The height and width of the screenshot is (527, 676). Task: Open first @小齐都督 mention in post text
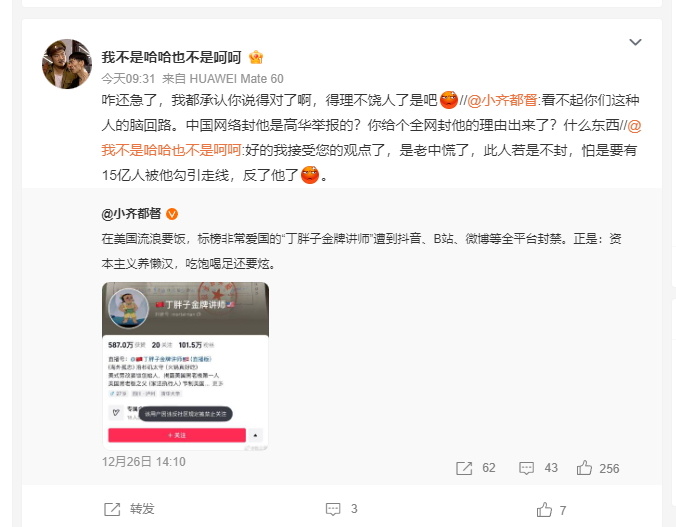502,100
